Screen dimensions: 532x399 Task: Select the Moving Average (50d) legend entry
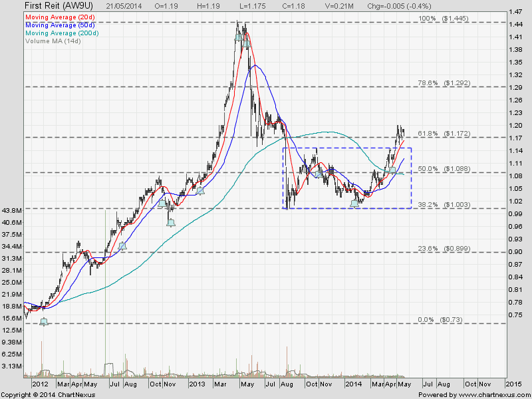point(60,25)
